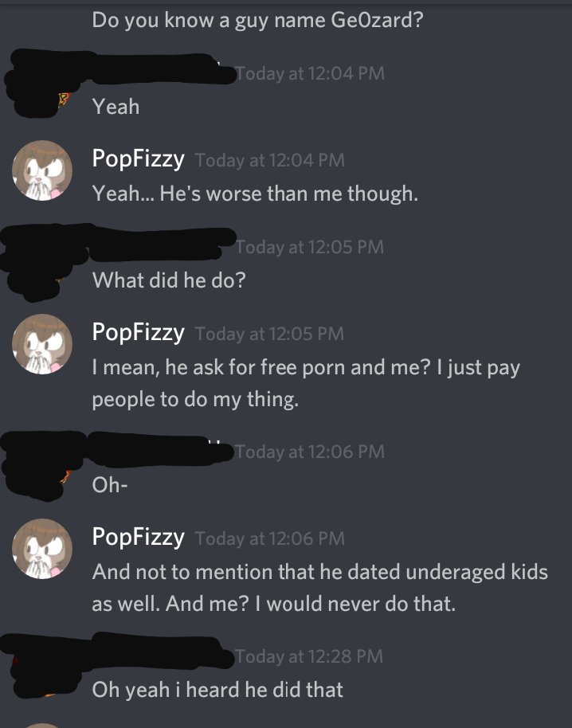Select the message about paying people
Screen dimensions: 572x728
306,383
